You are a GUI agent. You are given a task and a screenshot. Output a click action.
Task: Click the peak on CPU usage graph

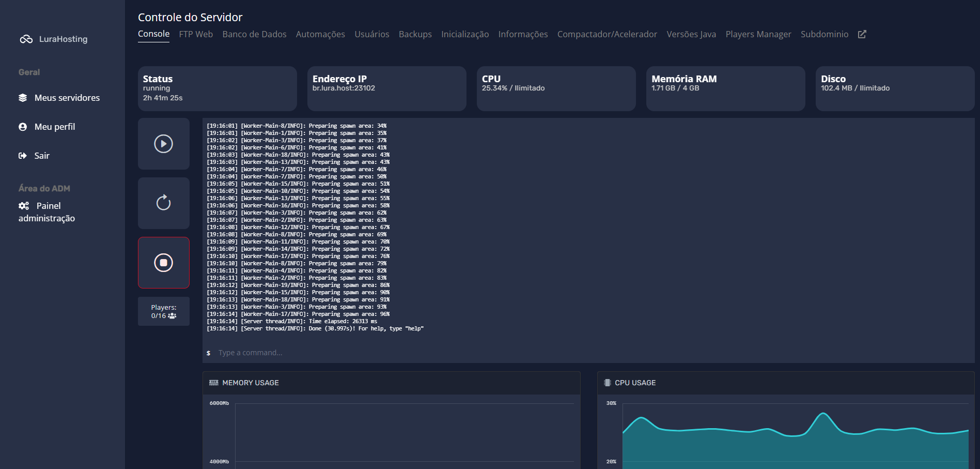tap(823, 414)
